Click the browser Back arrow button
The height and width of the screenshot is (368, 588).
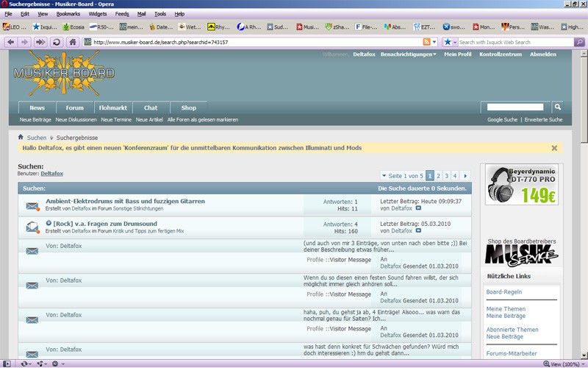pyautogui.click(x=12, y=42)
